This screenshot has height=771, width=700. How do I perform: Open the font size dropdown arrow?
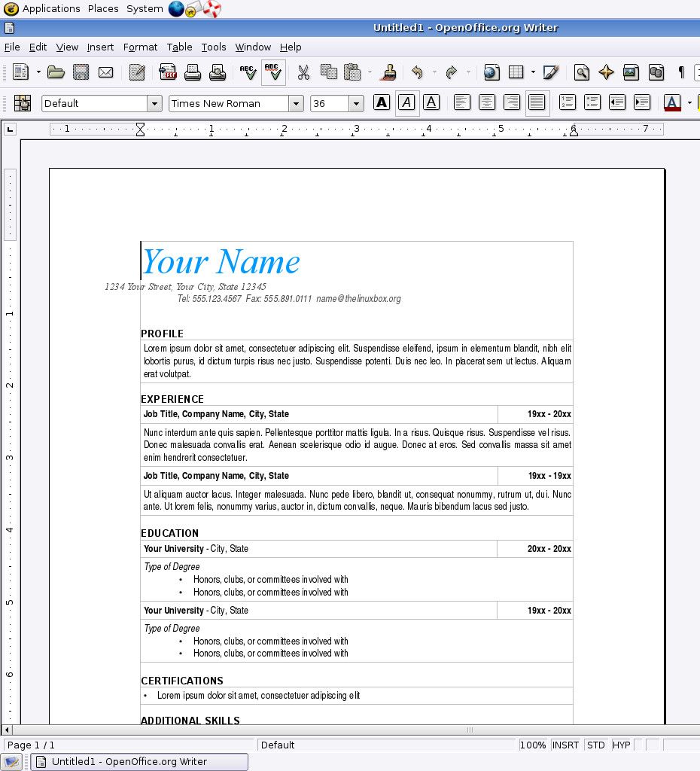click(x=356, y=104)
